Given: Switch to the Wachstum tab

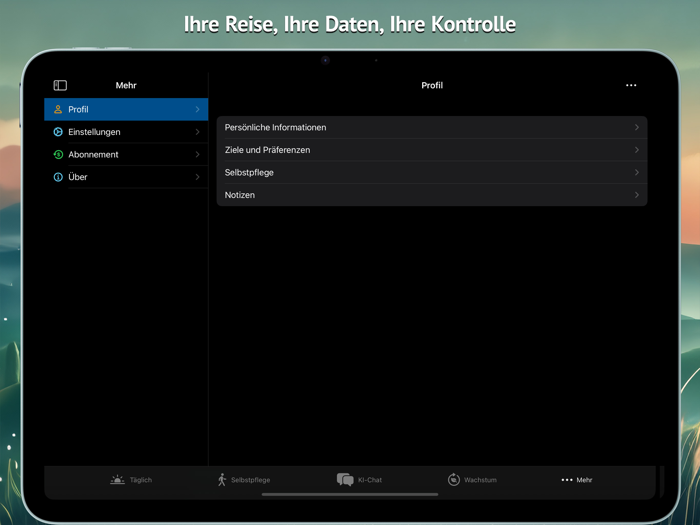Looking at the screenshot, I should pyautogui.click(x=472, y=480).
